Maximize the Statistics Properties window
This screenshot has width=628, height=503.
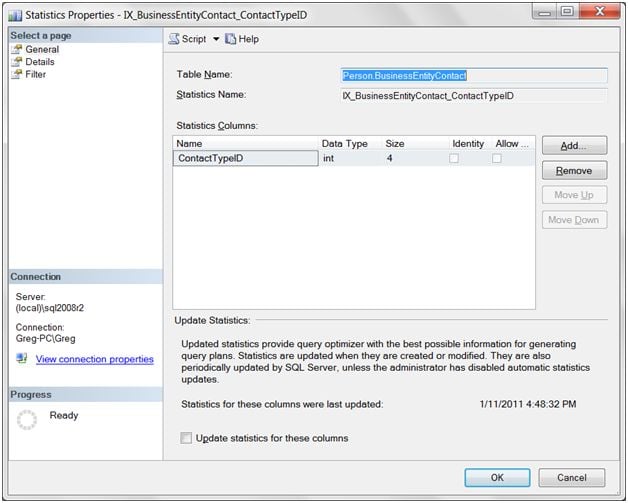tap(567, 12)
